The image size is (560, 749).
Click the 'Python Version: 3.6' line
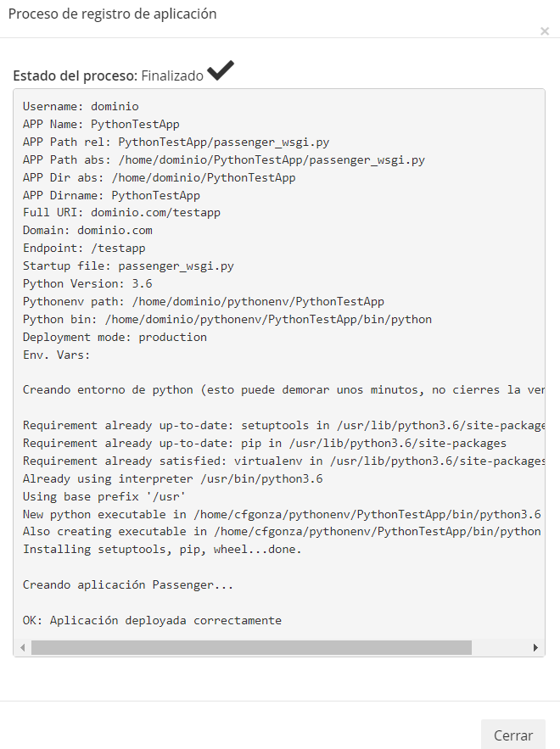(87, 284)
